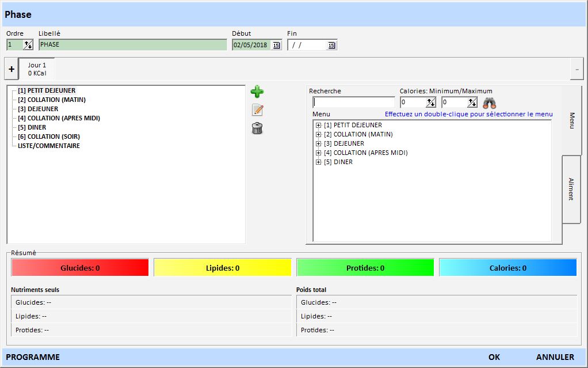
Task: Adjust the Ordre number spinner
Action: point(27,45)
